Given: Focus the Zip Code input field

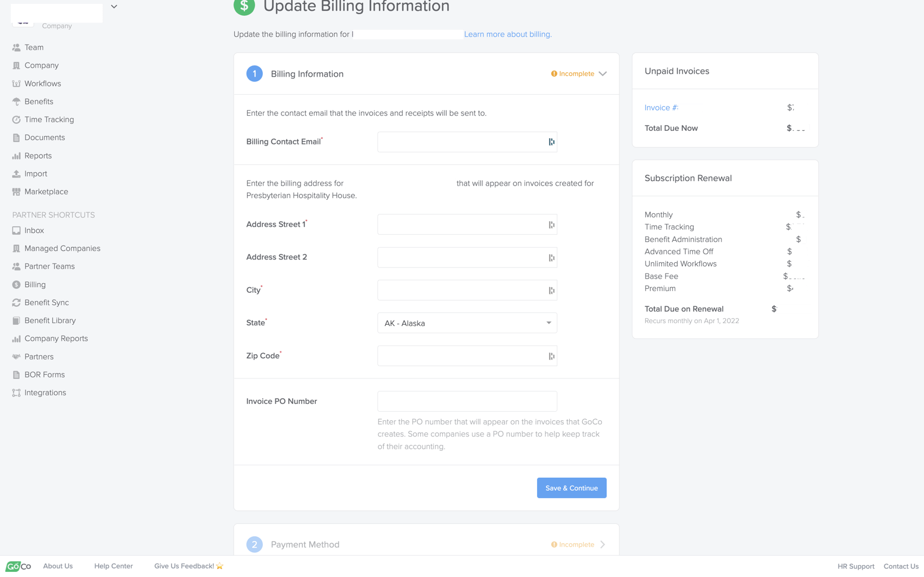Looking at the screenshot, I should tap(467, 356).
